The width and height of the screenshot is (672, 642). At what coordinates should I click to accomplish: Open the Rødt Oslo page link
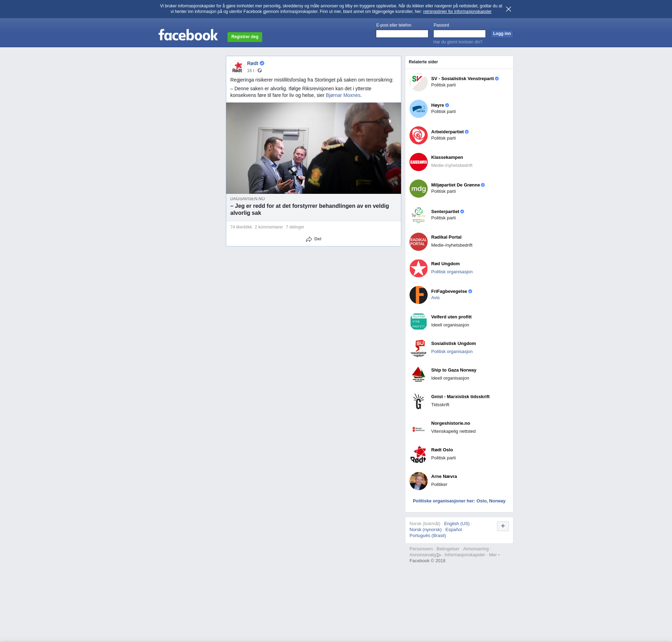point(442,450)
